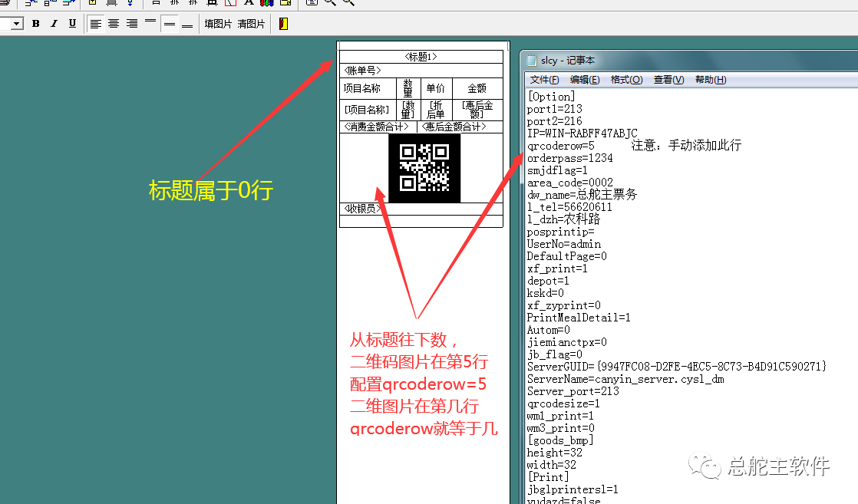Viewport: 858px width, 504px height.
Task: Select the QR code image in report
Action: click(x=424, y=168)
